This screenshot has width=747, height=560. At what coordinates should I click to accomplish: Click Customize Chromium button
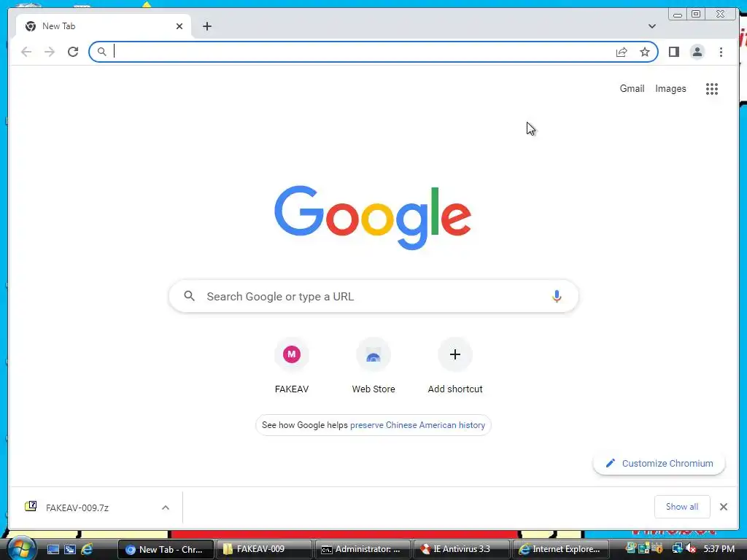tap(659, 463)
